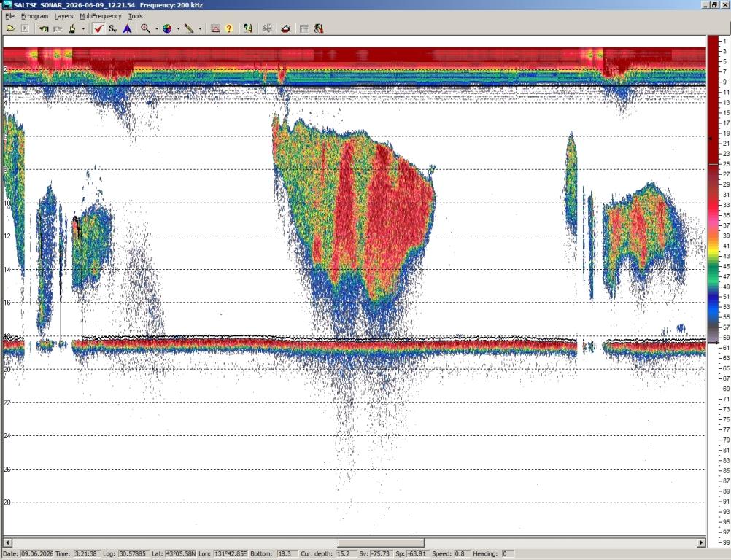The height and width of the screenshot is (560, 731).
Task: Click the greyed right-pointing hand icon
Action: (58, 28)
